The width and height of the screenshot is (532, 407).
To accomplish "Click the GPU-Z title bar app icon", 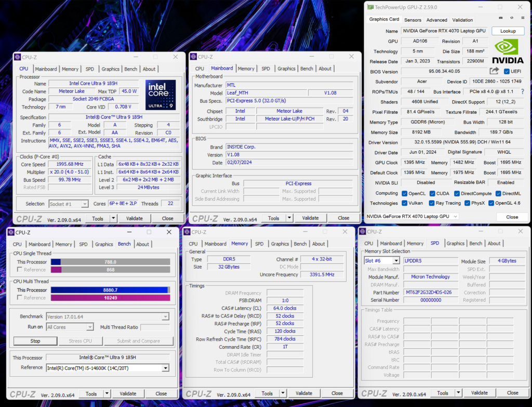I will click(x=370, y=7).
